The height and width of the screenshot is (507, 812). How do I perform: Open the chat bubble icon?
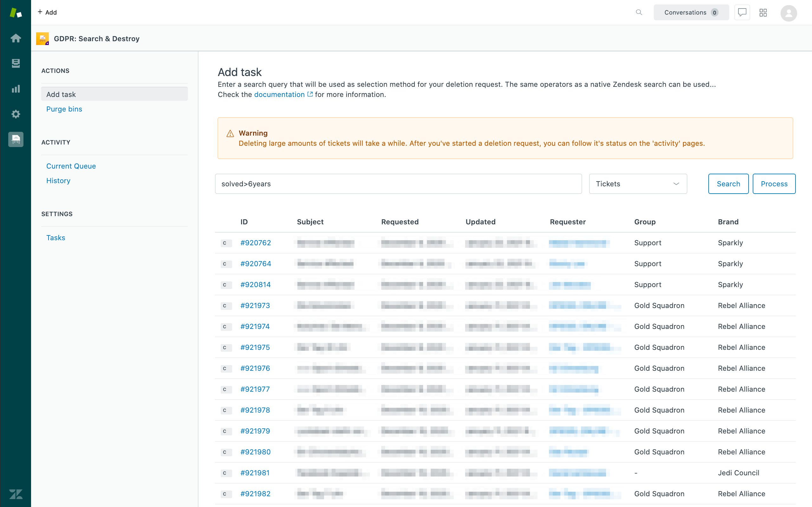tap(742, 12)
